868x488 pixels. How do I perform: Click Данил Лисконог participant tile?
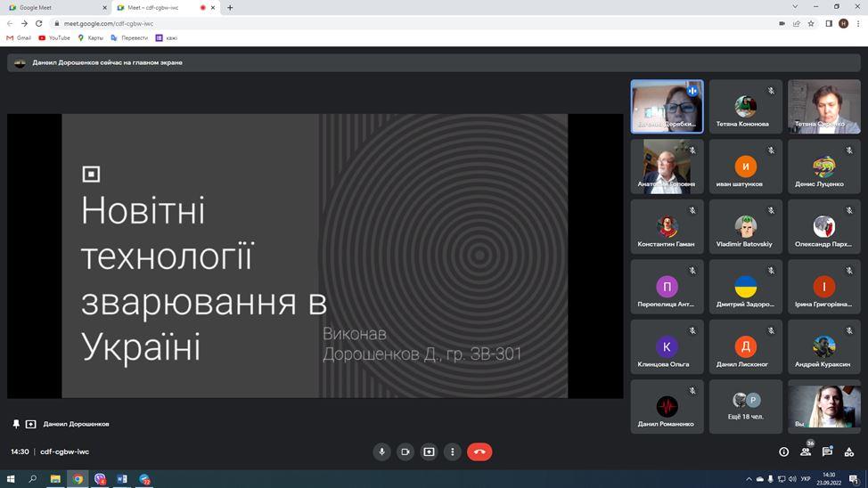pos(746,347)
